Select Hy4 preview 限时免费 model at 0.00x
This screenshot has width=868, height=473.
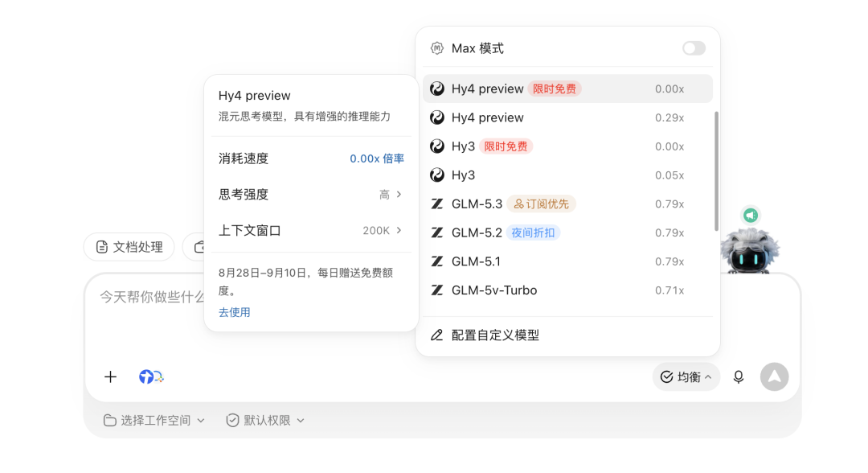tap(567, 88)
